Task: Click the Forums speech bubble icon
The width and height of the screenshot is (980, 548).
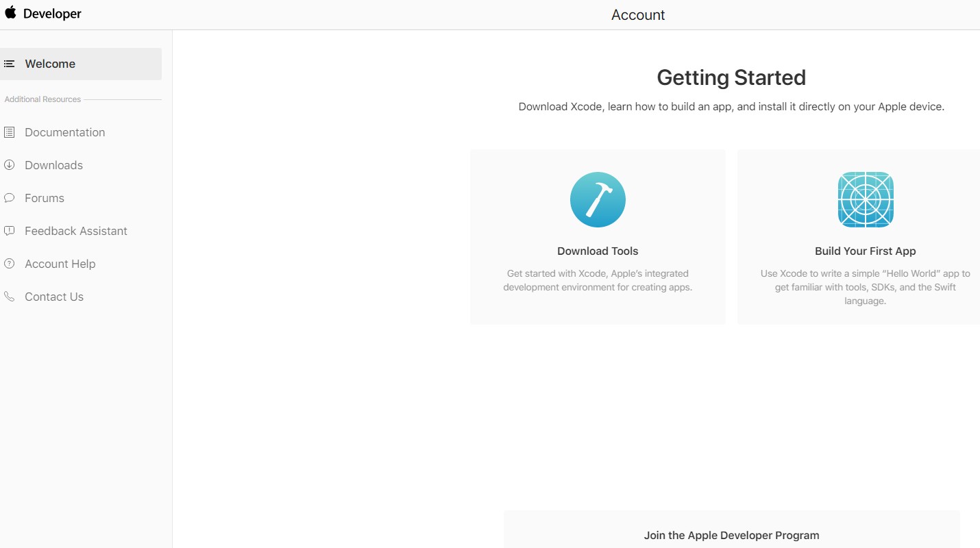Action: 9,198
